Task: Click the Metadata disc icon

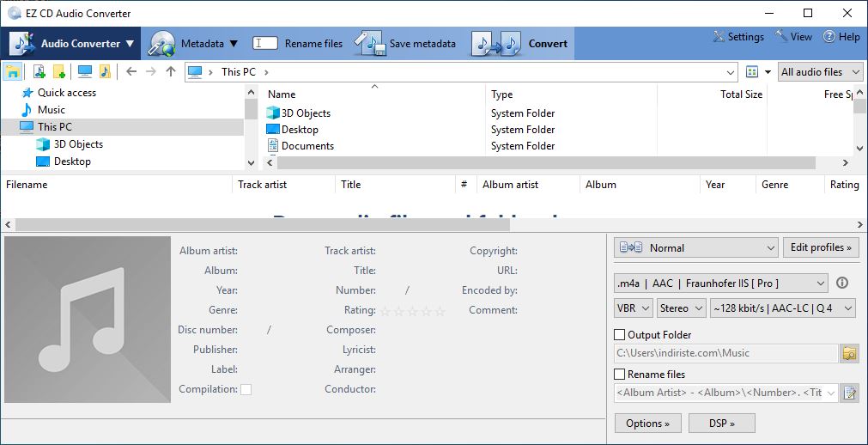Action: point(161,44)
